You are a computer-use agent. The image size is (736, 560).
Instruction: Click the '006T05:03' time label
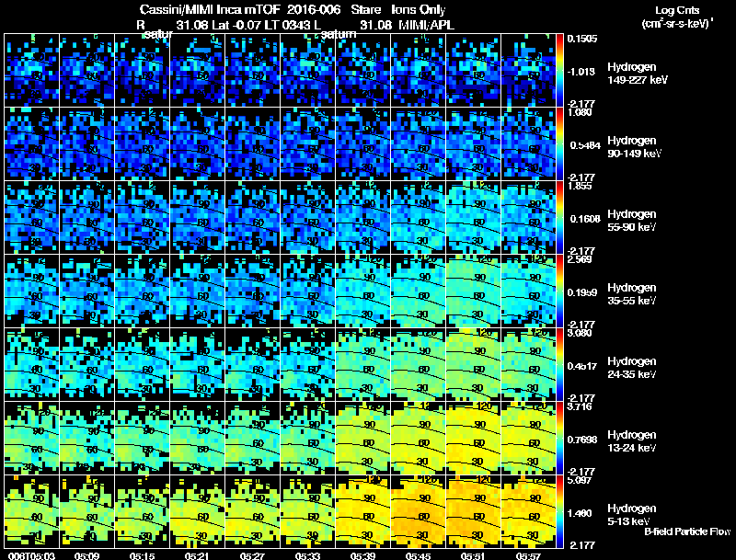[x=31, y=555]
